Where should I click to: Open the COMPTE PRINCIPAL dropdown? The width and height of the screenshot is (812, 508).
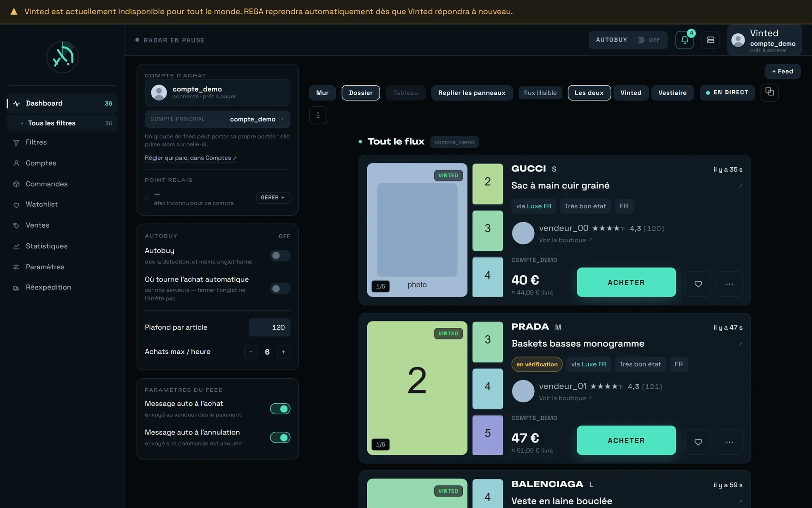point(217,119)
